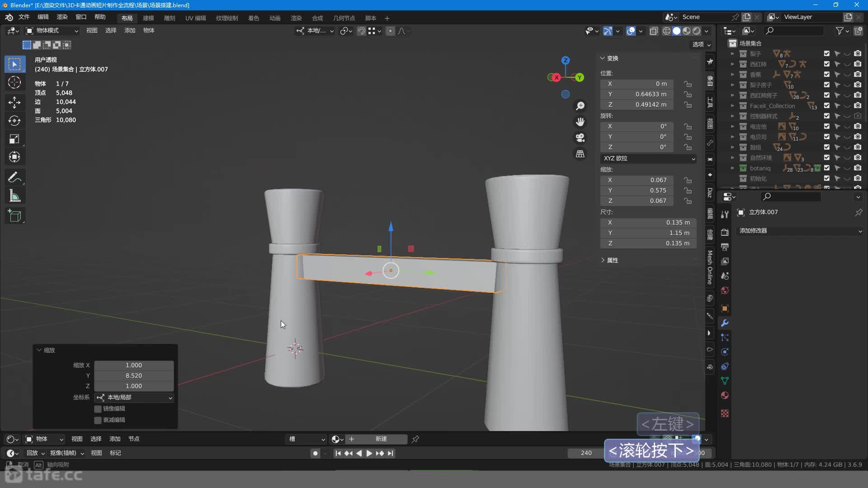Enable the 镜像编辑 checkbox
868x488 pixels.
pyautogui.click(x=98, y=409)
